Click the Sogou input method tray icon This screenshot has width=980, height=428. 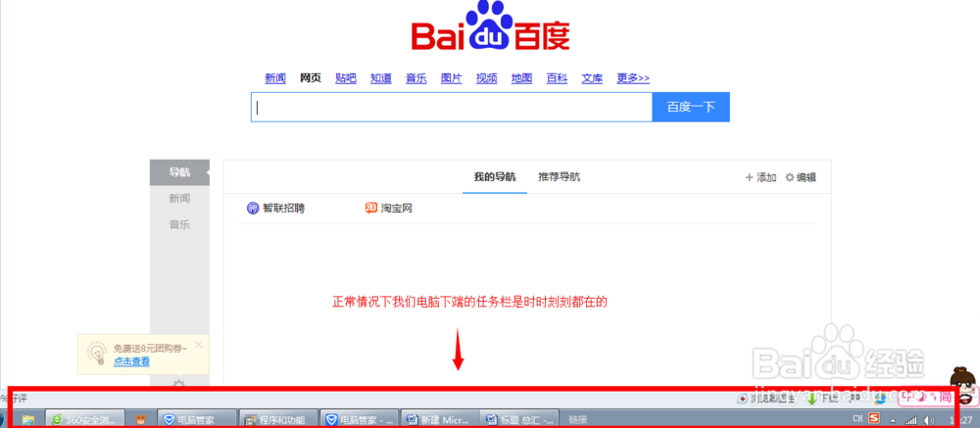click(x=874, y=418)
